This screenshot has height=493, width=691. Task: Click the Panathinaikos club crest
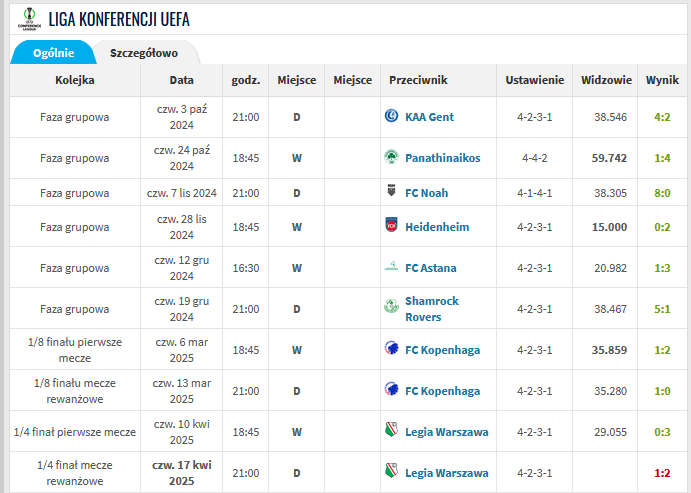coord(390,158)
